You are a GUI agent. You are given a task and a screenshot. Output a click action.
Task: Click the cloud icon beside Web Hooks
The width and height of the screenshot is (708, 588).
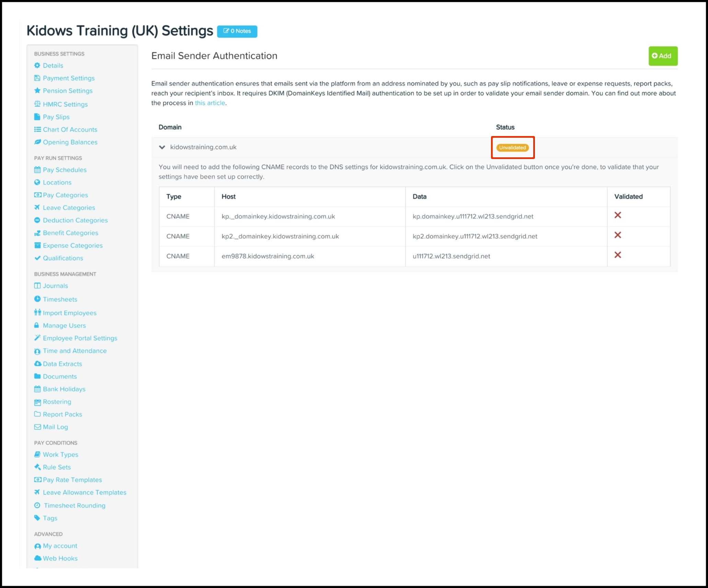point(37,558)
